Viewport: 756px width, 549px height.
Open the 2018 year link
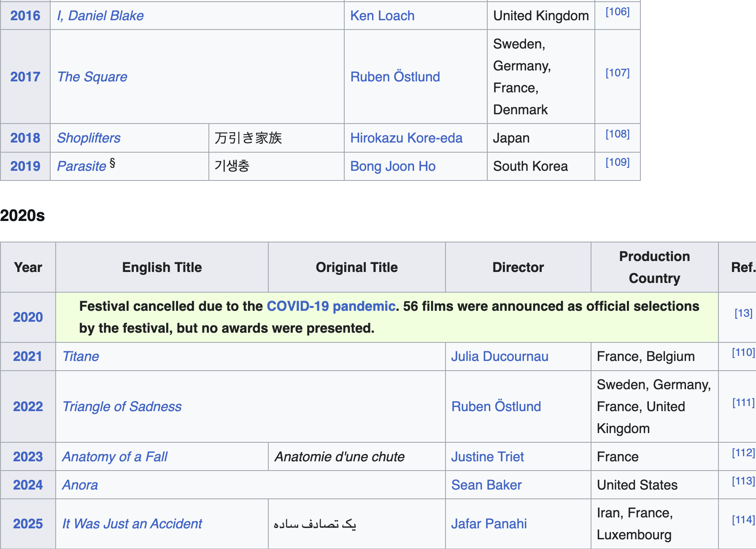[25, 138]
